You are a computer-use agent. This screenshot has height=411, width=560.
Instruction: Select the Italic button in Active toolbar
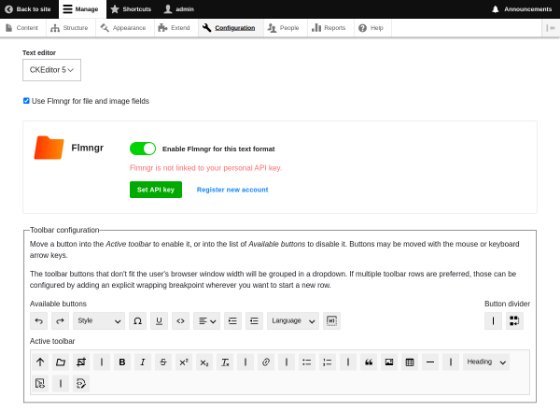click(x=142, y=362)
